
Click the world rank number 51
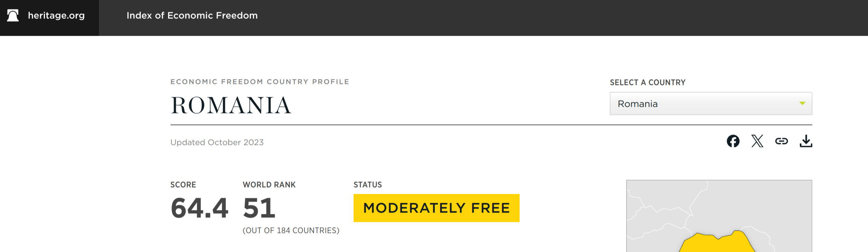tap(259, 208)
